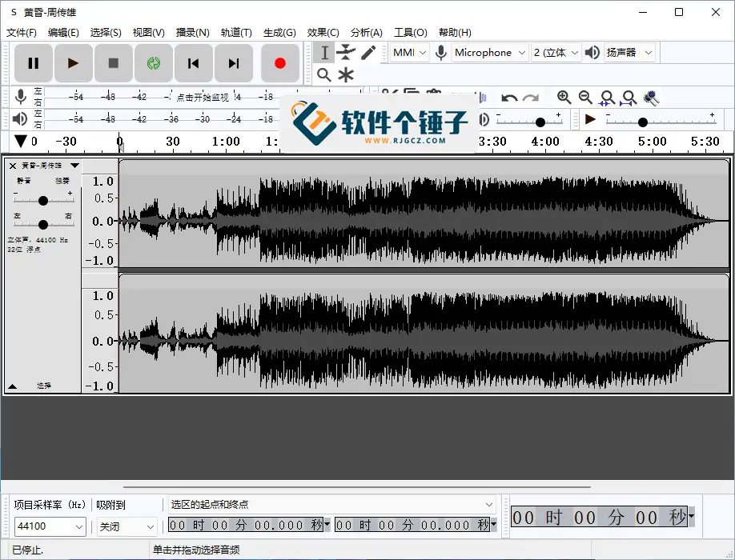Screen dimensions: 735x560
Task: Mute the 黄昏-周传雄 track via 静音
Action: coord(24,182)
